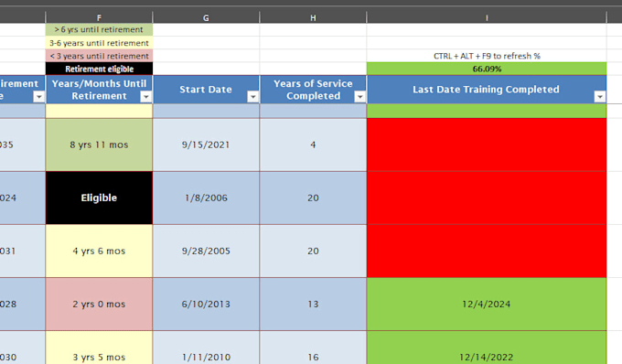Select column G header
622x364 pixels.
click(x=206, y=17)
